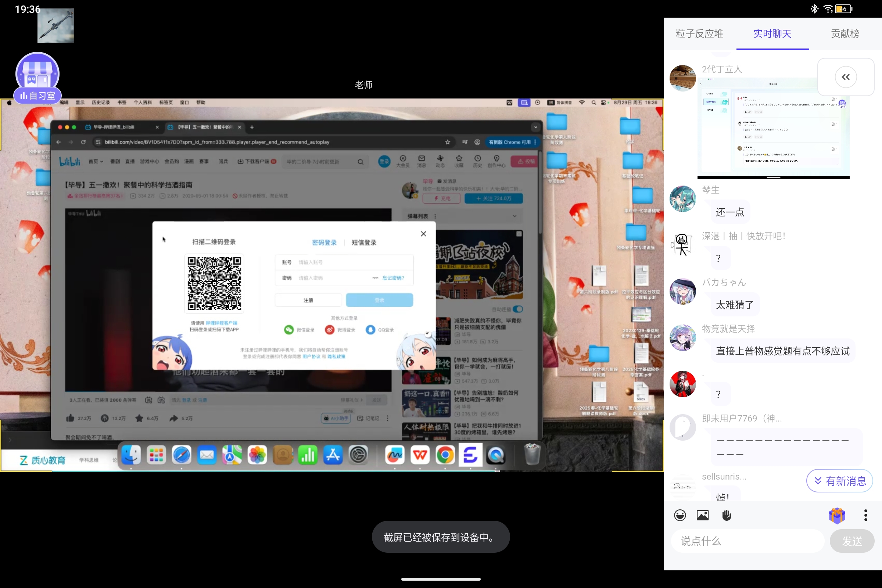The width and height of the screenshot is (882, 588).
Task: Give coins with the coin icon
Action: [x=105, y=418]
